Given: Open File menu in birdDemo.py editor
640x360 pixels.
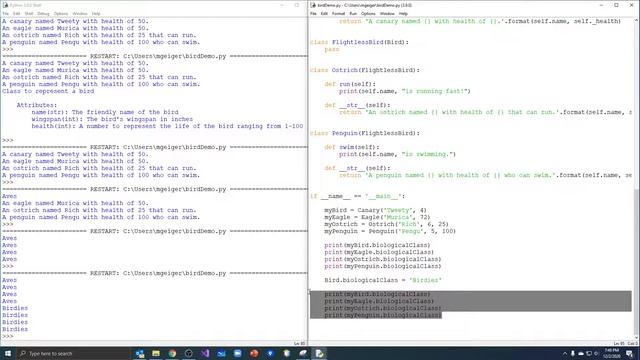Looking at the screenshot, I should coord(313,13).
